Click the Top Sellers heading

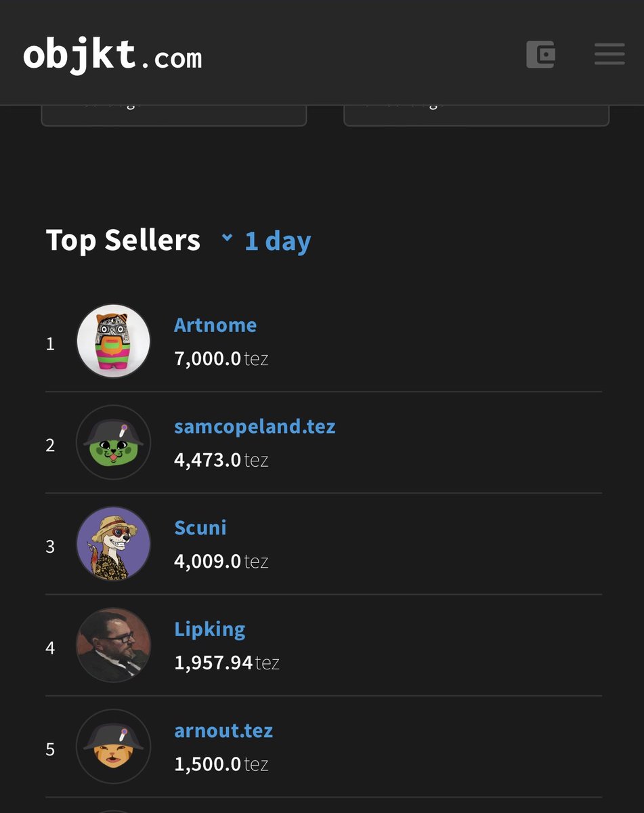[x=123, y=241]
